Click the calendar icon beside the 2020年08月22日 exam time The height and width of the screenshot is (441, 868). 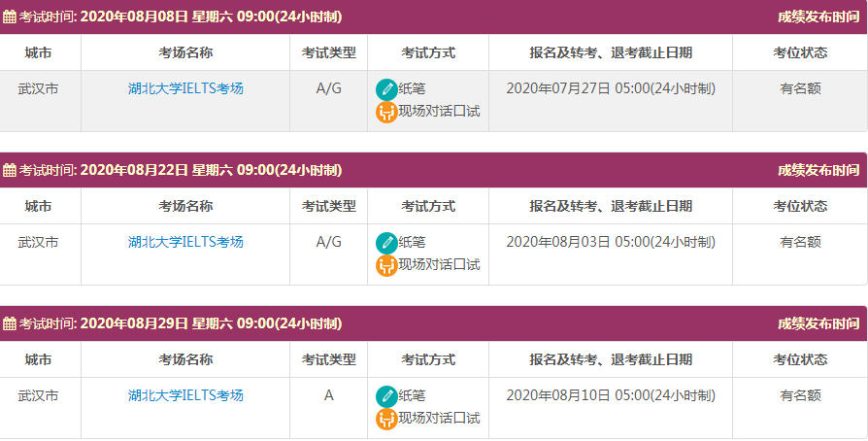coord(10,170)
